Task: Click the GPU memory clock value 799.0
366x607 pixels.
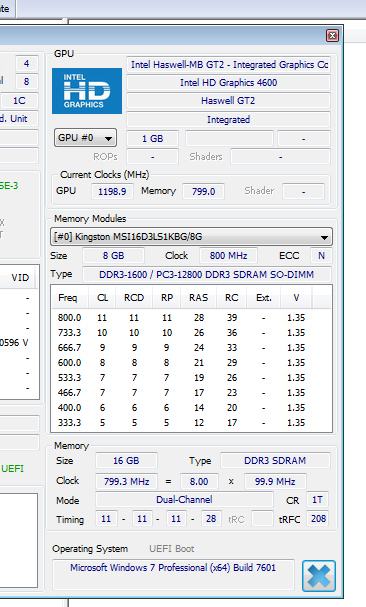Action: pos(203,191)
